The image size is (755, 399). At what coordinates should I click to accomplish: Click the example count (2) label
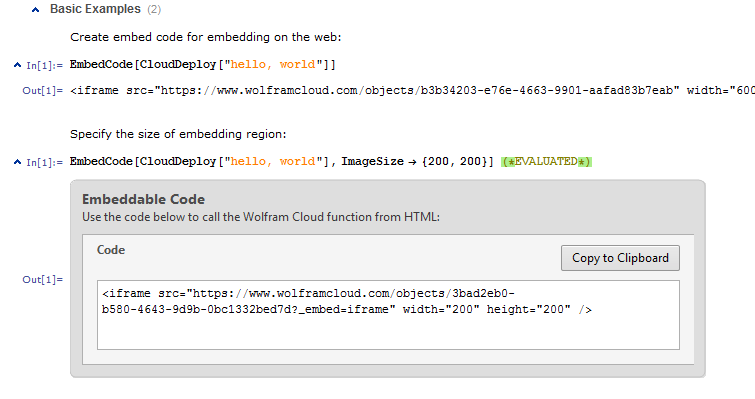pyautogui.click(x=154, y=10)
